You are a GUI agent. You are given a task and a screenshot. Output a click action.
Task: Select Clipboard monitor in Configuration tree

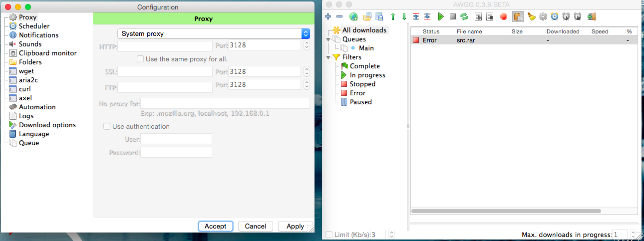click(x=47, y=53)
